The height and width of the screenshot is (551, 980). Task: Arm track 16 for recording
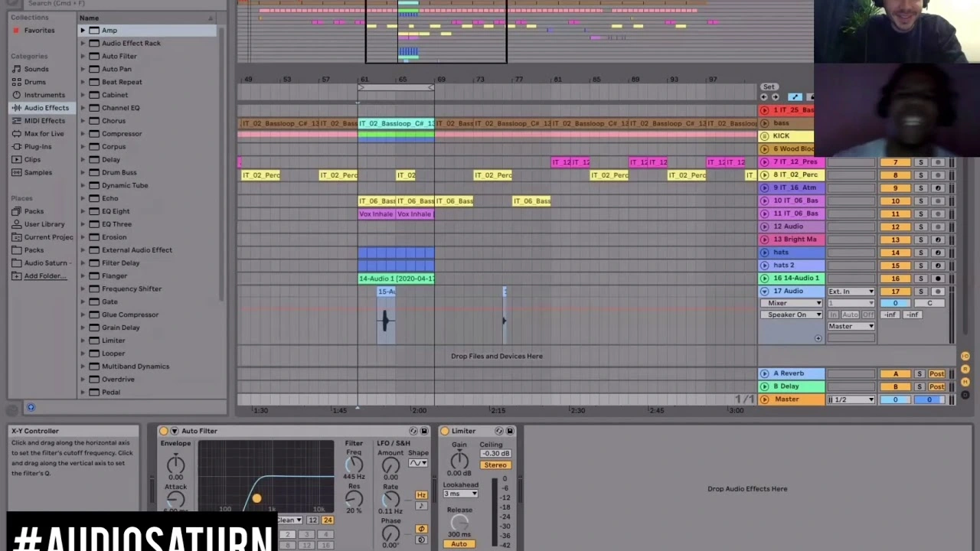(938, 279)
